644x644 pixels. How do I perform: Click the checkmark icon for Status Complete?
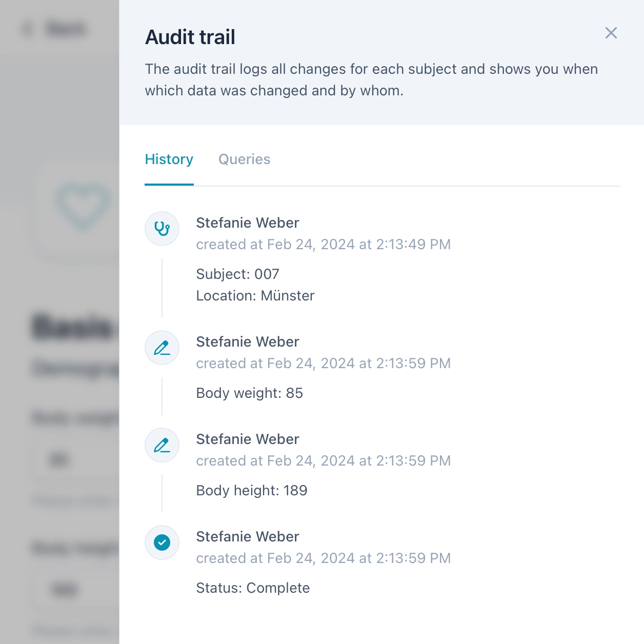tap(162, 542)
